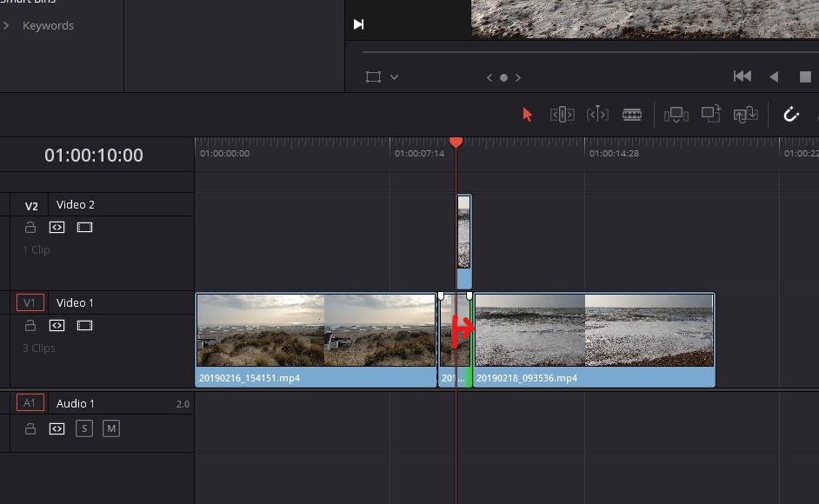Screen dimensions: 819x504
Task: Go to next marker arrow in viewer
Action: pyautogui.click(x=517, y=77)
